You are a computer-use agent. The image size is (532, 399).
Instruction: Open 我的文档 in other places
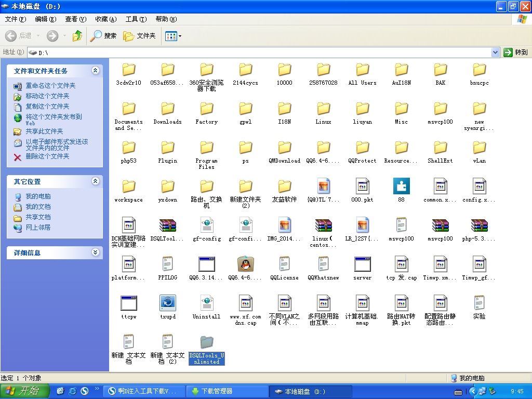coord(38,207)
